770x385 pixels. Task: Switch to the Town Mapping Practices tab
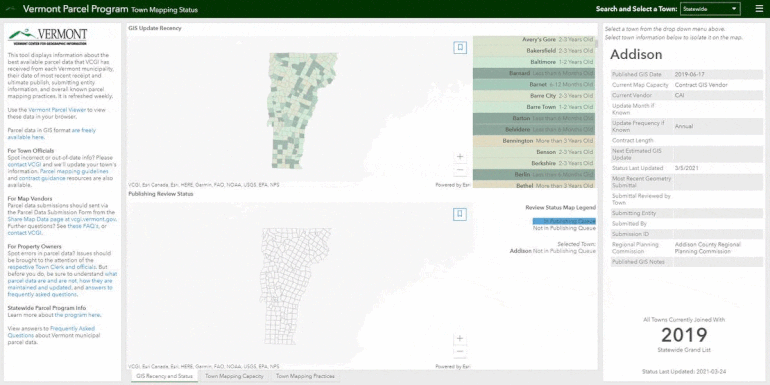[x=305, y=376]
